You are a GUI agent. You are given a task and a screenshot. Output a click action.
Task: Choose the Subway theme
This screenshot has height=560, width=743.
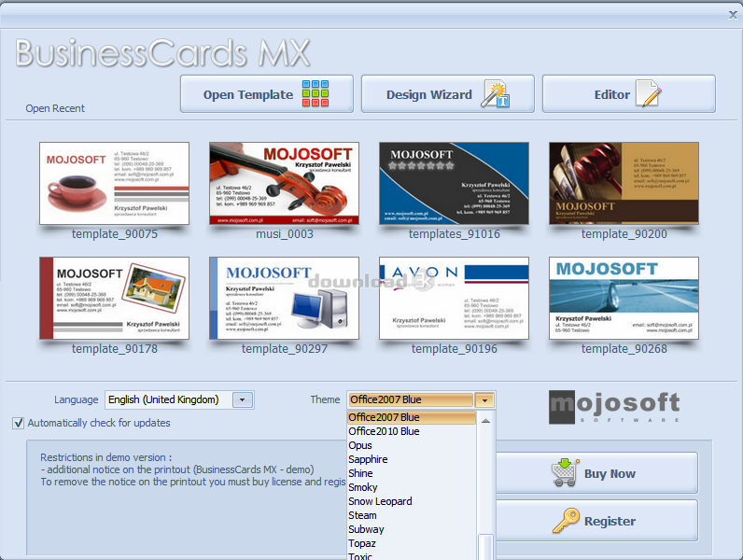pos(412,529)
